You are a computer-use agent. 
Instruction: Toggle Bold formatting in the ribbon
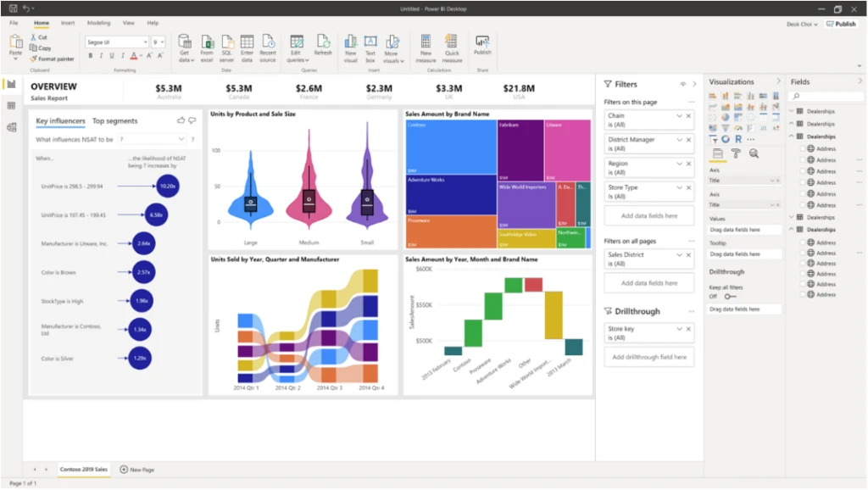tap(90, 56)
